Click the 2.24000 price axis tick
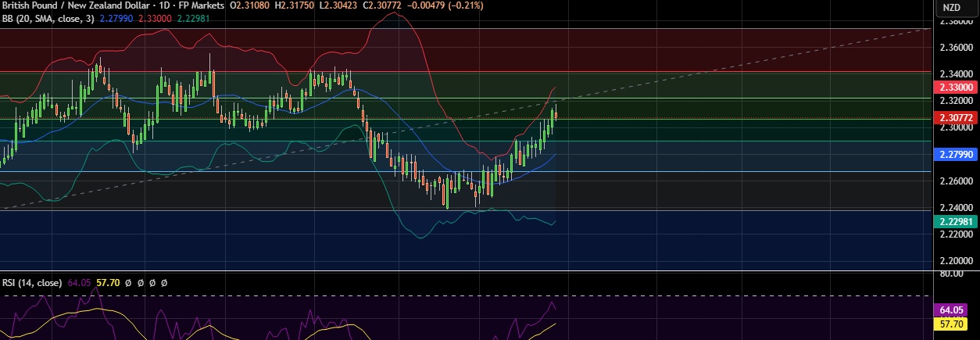Screen dimensions: 980x340 956,208
